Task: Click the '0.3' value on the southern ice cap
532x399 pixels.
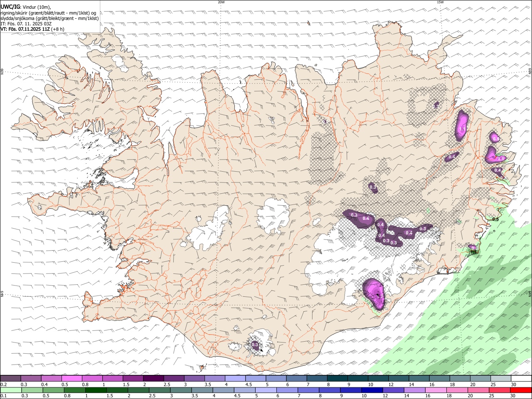Action: (x=255, y=345)
